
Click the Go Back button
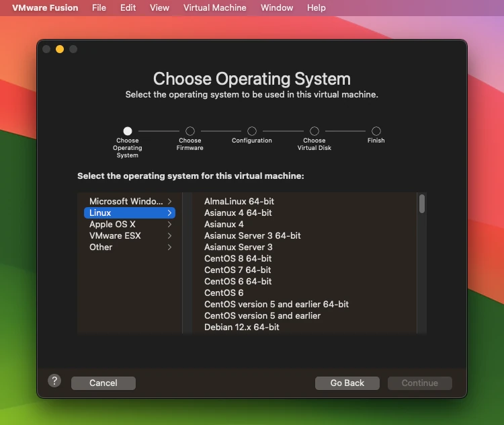(x=347, y=383)
